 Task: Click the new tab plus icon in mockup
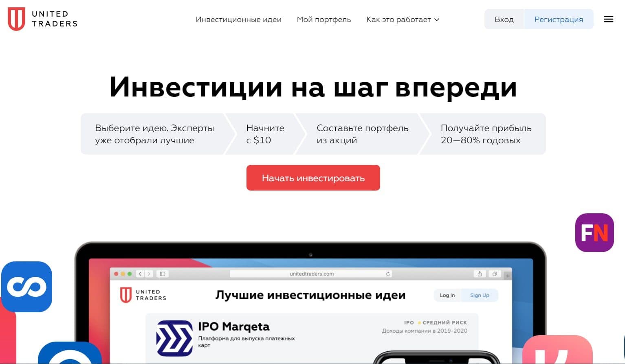pyautogui.click(x=508, y=276)
